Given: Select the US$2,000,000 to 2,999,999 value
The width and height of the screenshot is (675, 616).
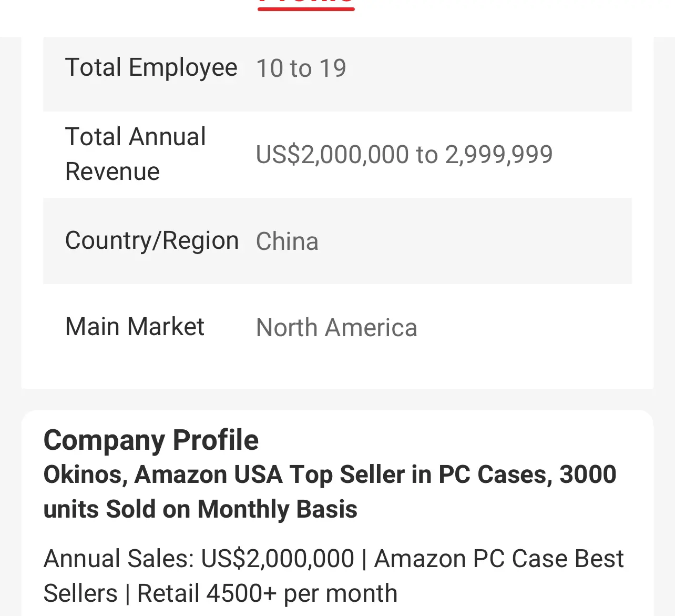Looking at the screenshot, I should pyautogui.click(x=404, y=155).
